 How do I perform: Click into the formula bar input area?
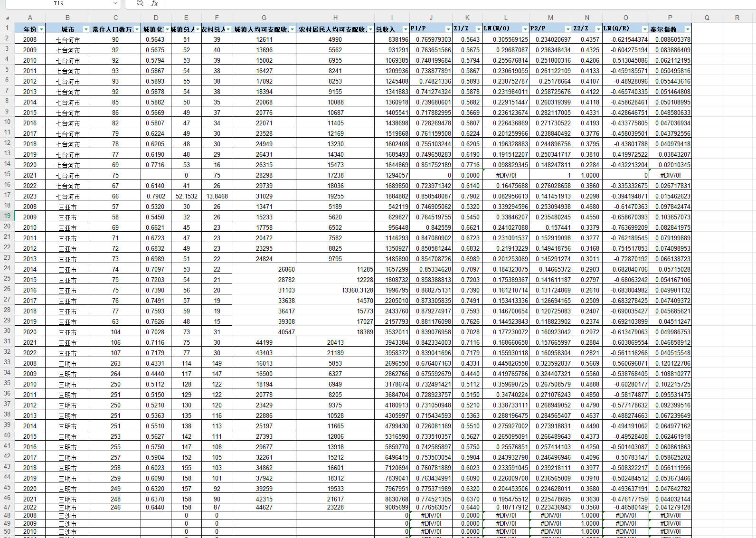[460, 3]
